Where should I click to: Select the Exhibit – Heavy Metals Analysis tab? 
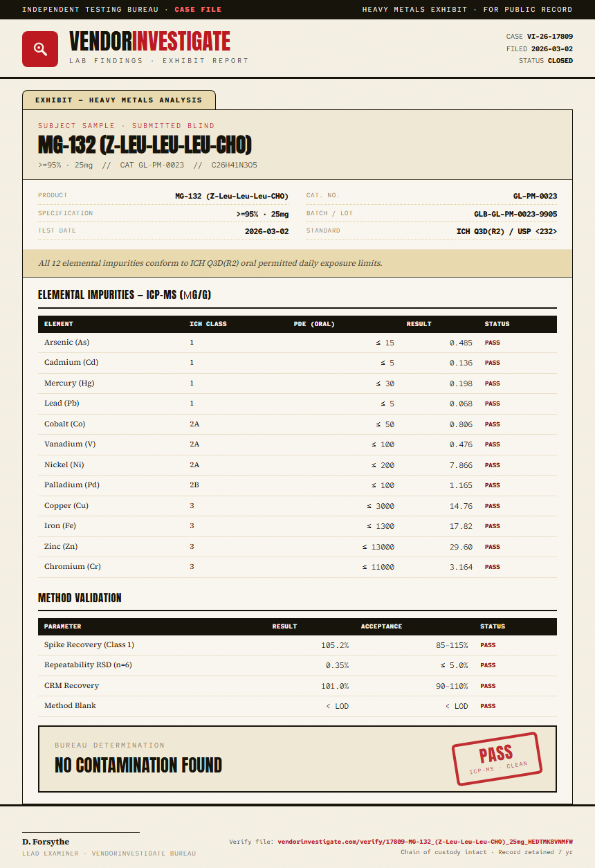click(x=119, y=100)
